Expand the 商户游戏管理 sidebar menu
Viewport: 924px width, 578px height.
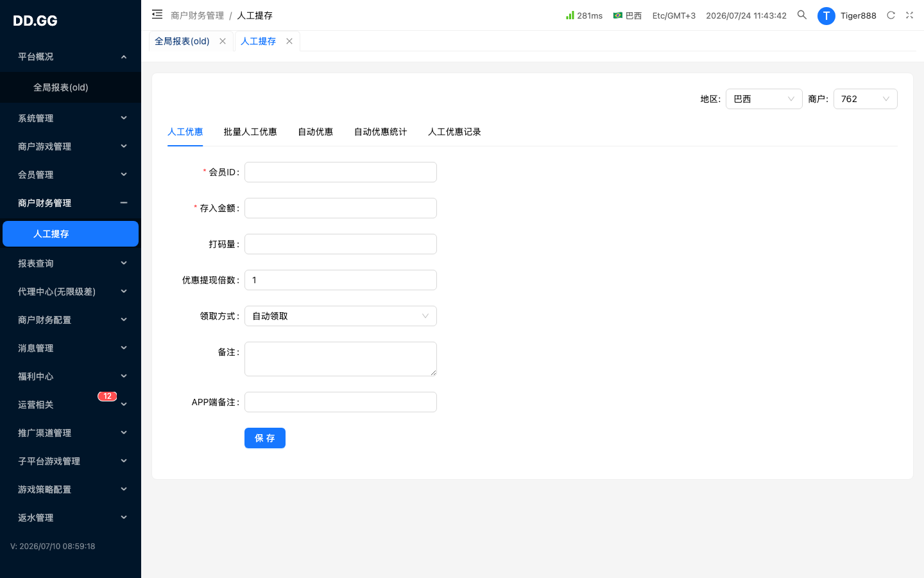71,146
